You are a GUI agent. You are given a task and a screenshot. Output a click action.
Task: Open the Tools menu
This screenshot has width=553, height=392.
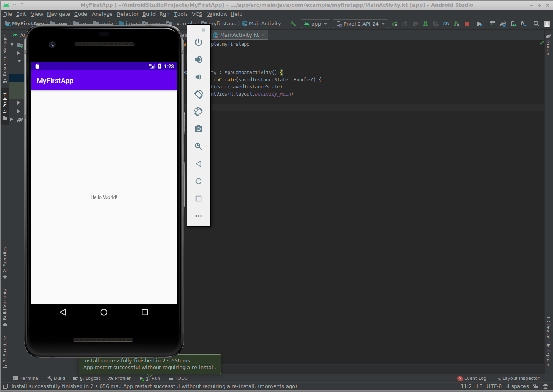point(181,14)
